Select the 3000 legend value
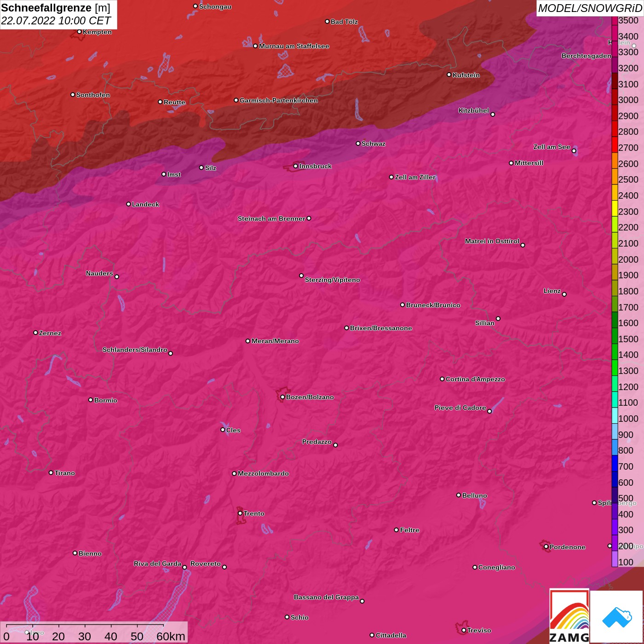The height and width of the screenshot is (644, 644). [628, 100]
